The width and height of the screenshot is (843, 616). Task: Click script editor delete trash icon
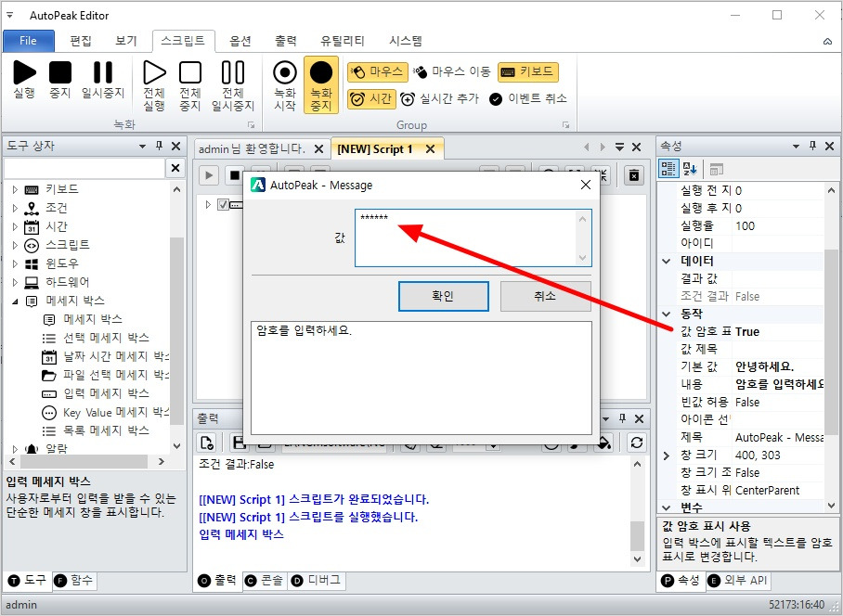634,175
